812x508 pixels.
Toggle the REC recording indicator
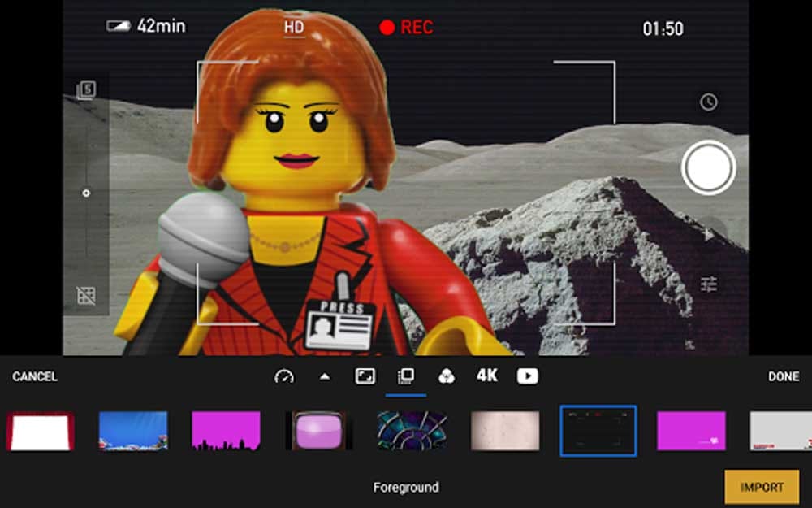[x=405, y=25]
